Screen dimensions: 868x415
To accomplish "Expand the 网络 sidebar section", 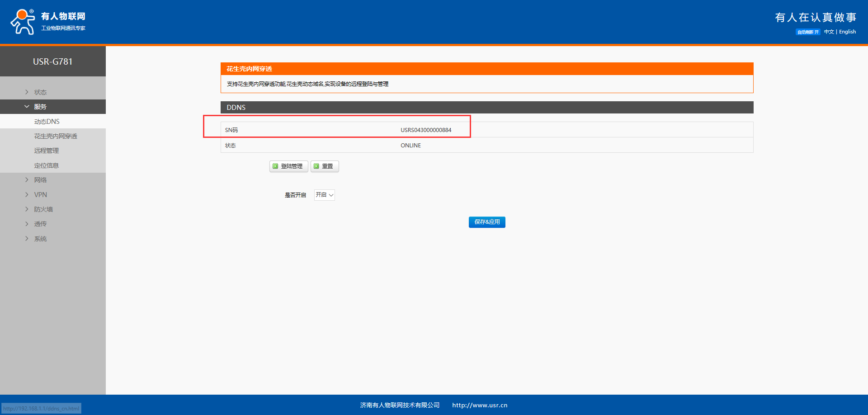I will pyautogui.click(x=40, y=180).
